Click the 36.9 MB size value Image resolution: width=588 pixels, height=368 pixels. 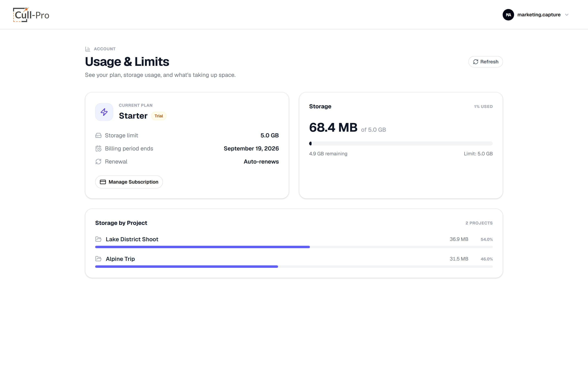pyautogui.click(x=459, y=239)
